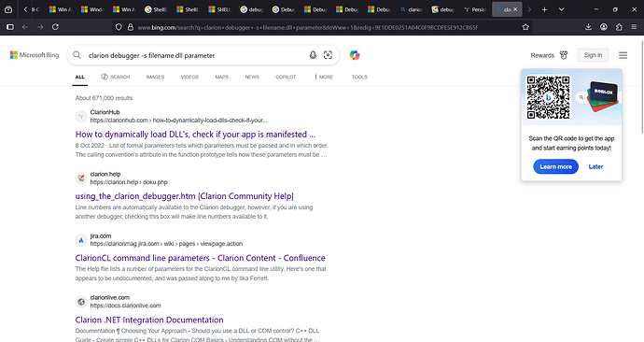Open Firefox View icon in the tab bar
644x342 pixels.
click(x=8, y=9)
